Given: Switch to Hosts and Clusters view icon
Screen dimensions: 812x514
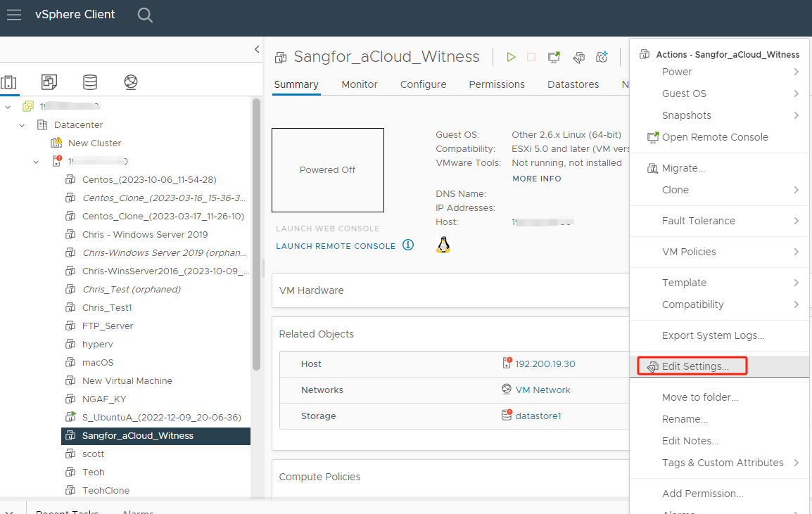Looking at the screenshot, I should pos(9,82).
